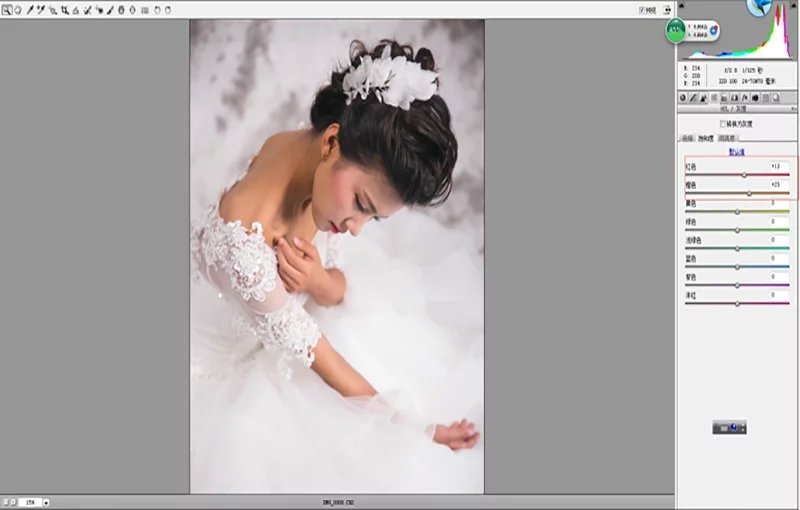Click the Oranges saturation slider handle
The height and width of the screenshot is (510, 800).
(749, 194)
